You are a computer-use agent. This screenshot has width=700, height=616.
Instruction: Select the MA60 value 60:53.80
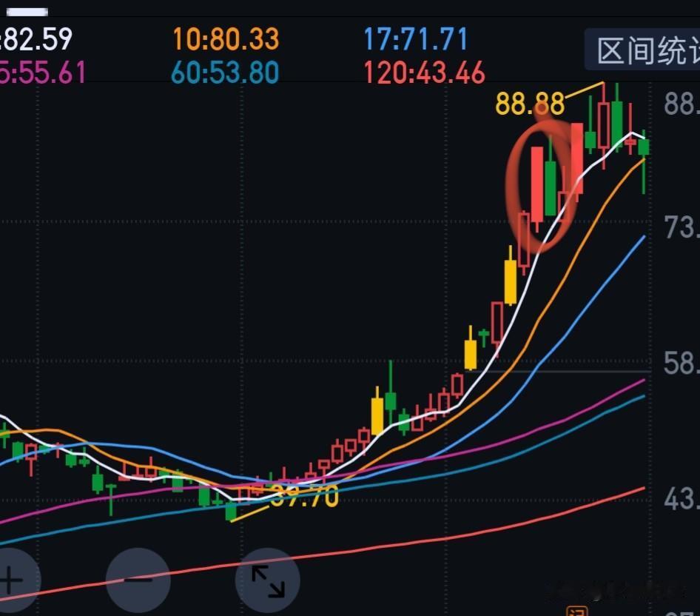click(226, 73)
